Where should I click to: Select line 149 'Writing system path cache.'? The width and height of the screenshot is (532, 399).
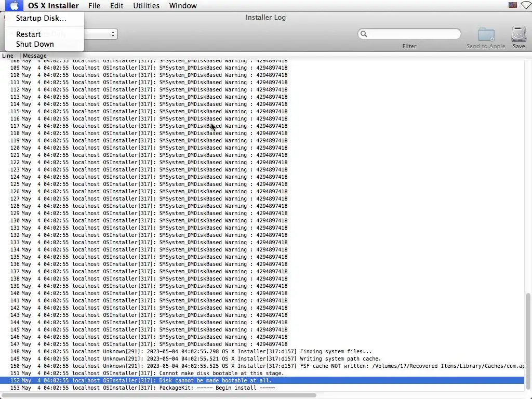click(x=262, y=358)
